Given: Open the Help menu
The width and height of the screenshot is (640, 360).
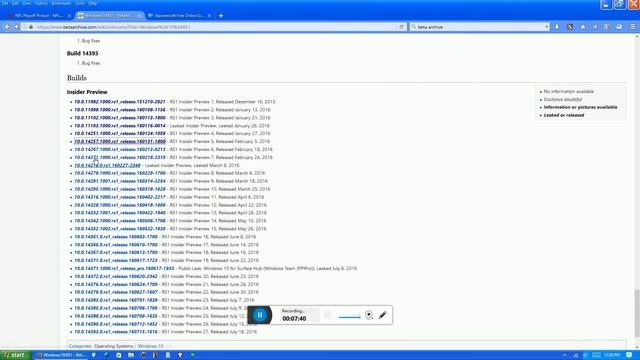Looking at the screenshot, I should tap(93, 3).
